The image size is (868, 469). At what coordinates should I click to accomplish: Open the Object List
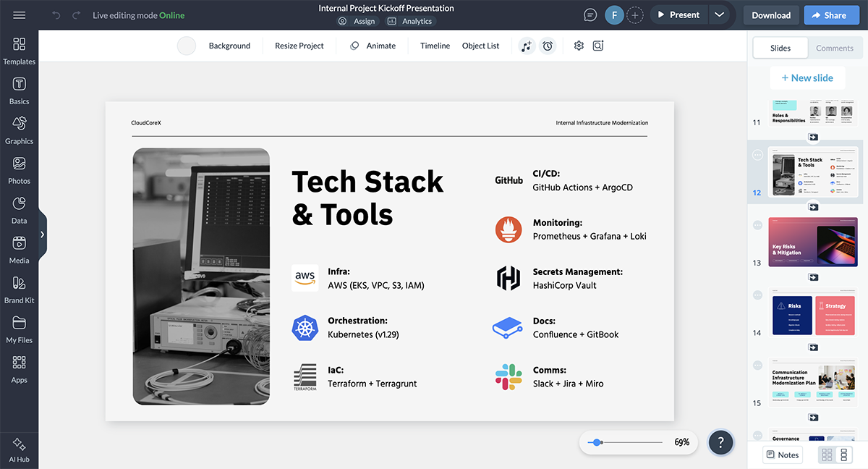pos(480,46)
